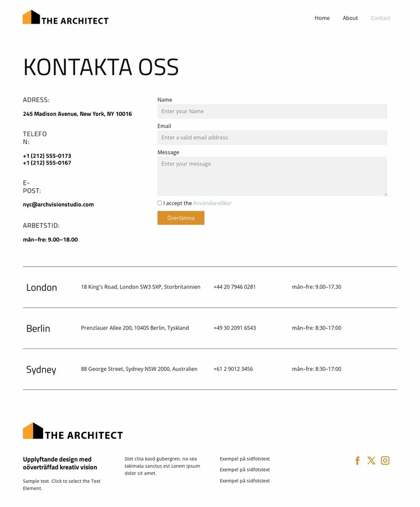This screenshot has width=420, height=507.
Task: Click into the Email input field
Action: (x=272, y=138)
